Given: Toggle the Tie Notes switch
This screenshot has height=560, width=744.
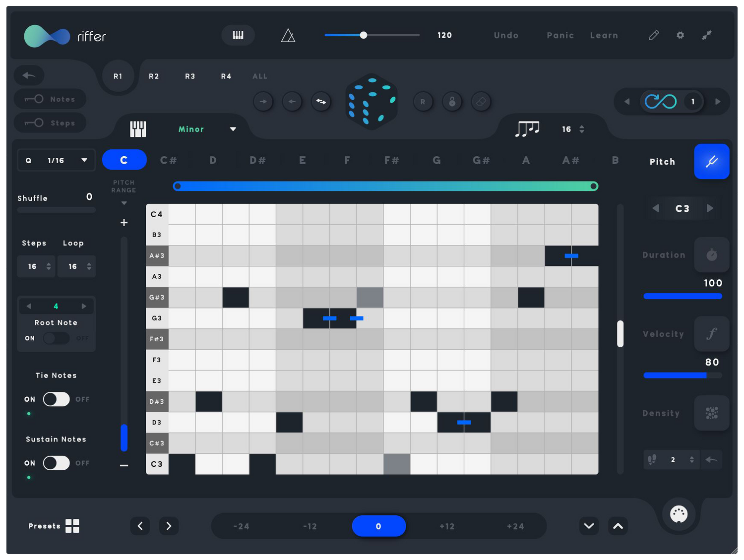Looking at the screenshot, I should (56, 399).
